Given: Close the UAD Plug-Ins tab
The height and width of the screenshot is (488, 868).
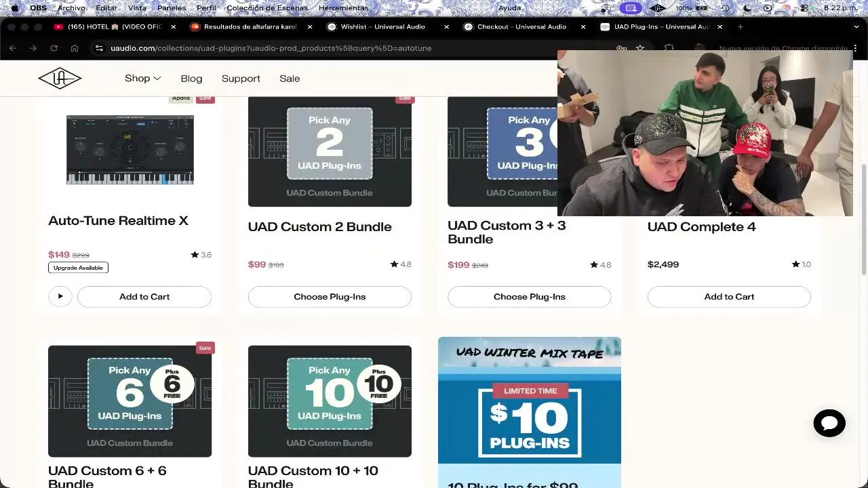Looking at the screenshot, I should [x=719, y=26].
